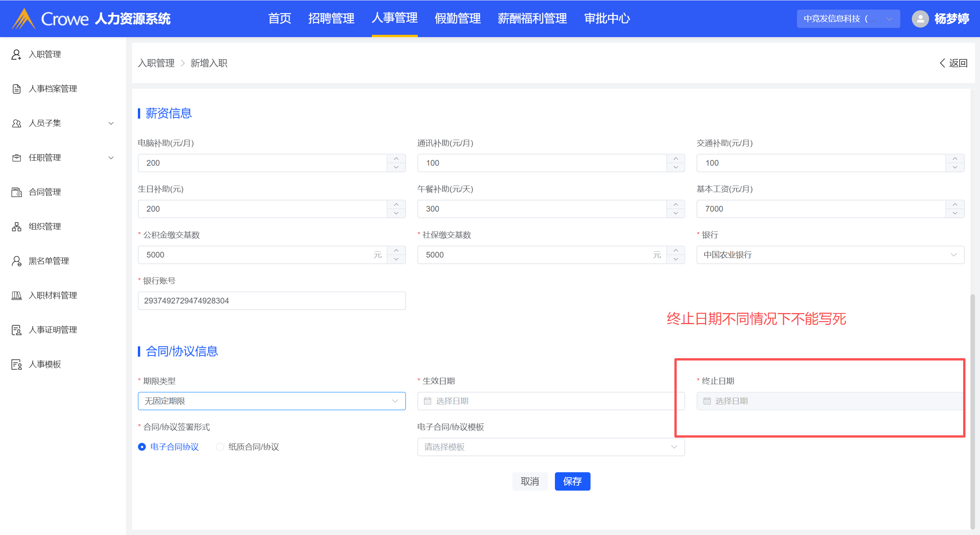
Task: Click the user avatar icon in header
Action: tap(920, 18)
